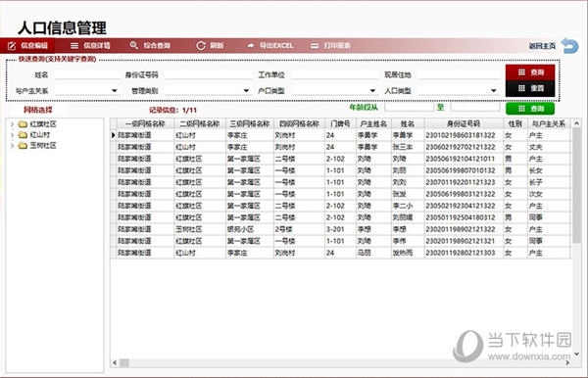588x378 pixels.
Task: Select 红旗社区 in the grid tree
Action: (x=43, y=124)
